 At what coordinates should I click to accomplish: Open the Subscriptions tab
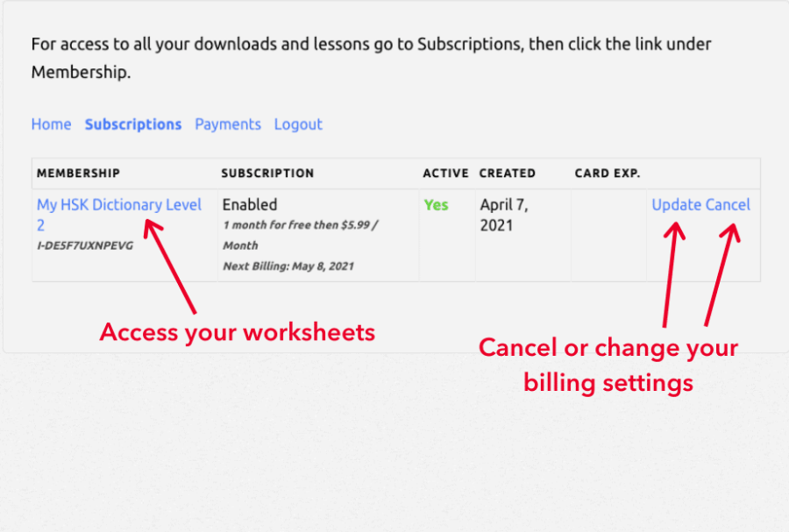pyautogui.click(x=132, y=124)
